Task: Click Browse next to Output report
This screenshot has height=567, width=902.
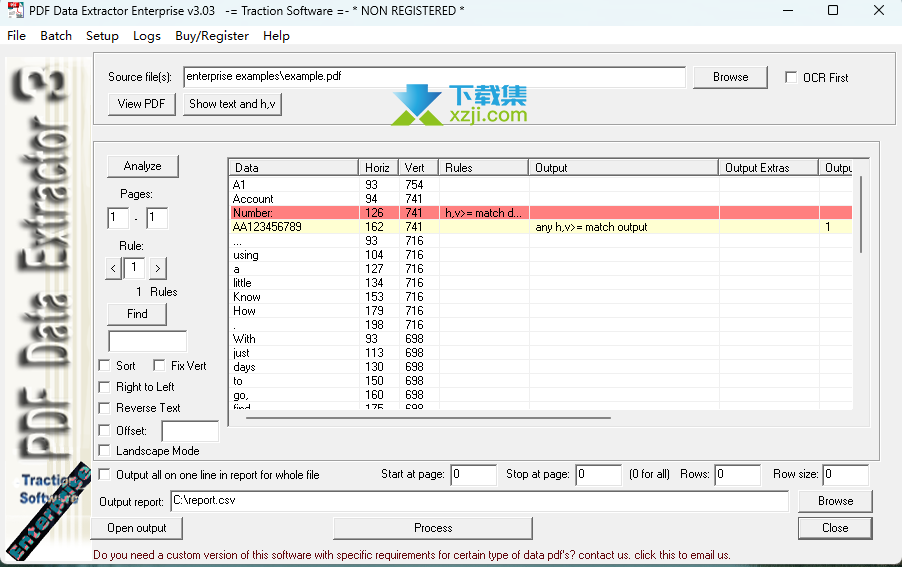Action: click(x=835, y=501)
